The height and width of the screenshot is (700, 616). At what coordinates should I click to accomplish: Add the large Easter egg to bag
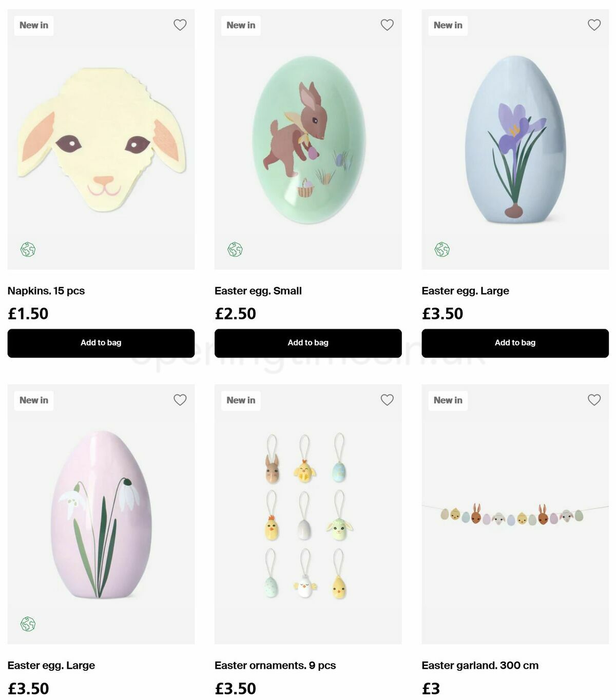(x=515, y=343)
